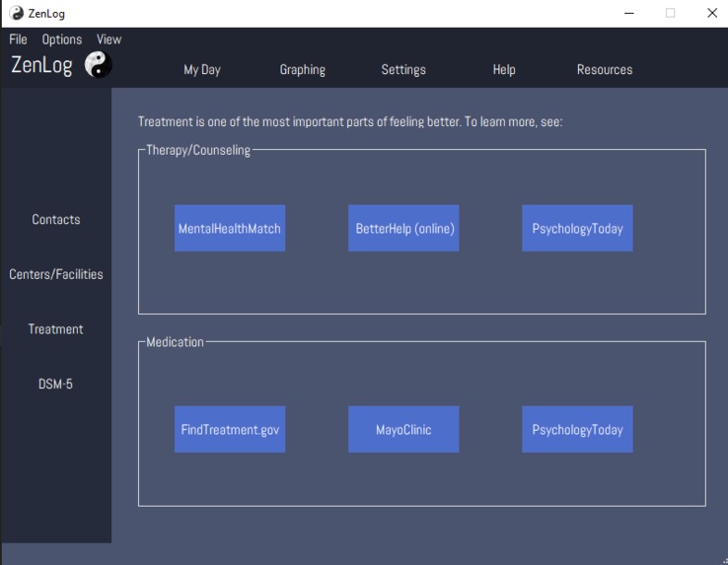Open the View menu
Image resolution: width=728 pixels, height=565 pixels.
(x=109, y=39)
